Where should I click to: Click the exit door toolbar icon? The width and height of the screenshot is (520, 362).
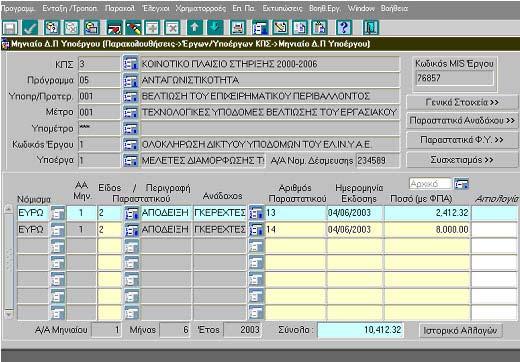(x=370, y=28)
